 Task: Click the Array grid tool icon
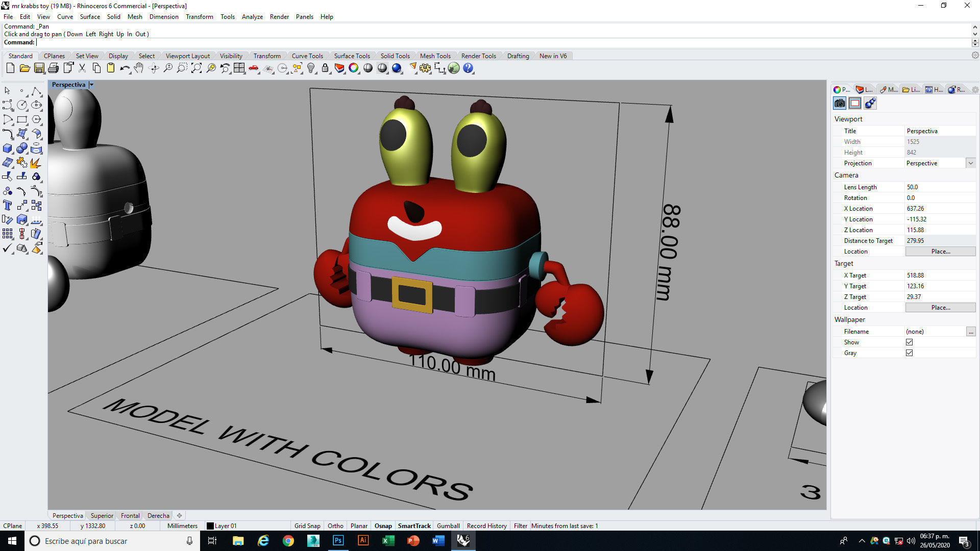pos(7,234)
